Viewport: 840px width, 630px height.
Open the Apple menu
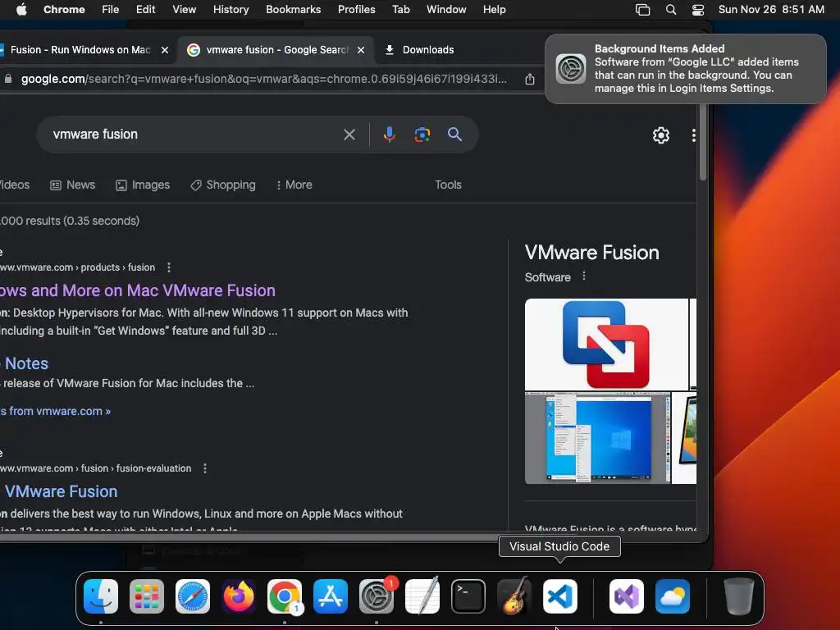[21, 10]
